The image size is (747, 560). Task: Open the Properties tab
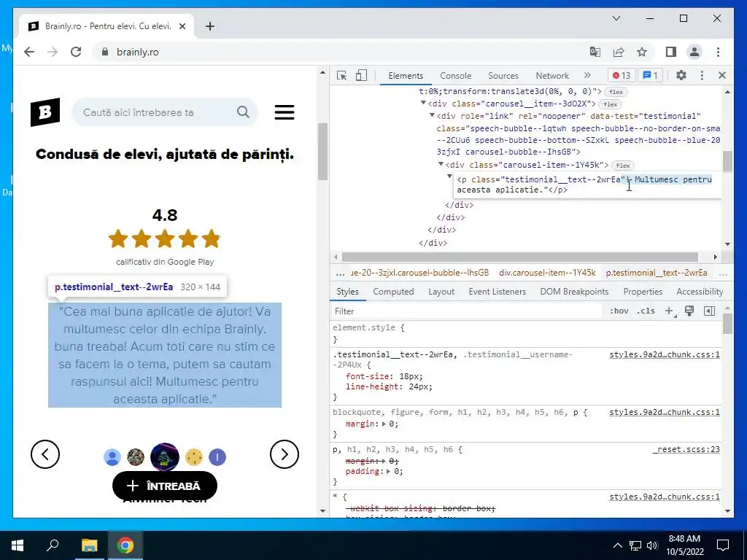tap(643, 292)
